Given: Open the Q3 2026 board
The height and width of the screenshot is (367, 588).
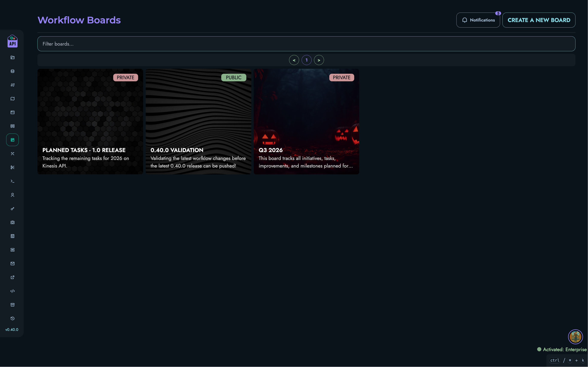Looking at the screenshot, I should tap(306, 122).
